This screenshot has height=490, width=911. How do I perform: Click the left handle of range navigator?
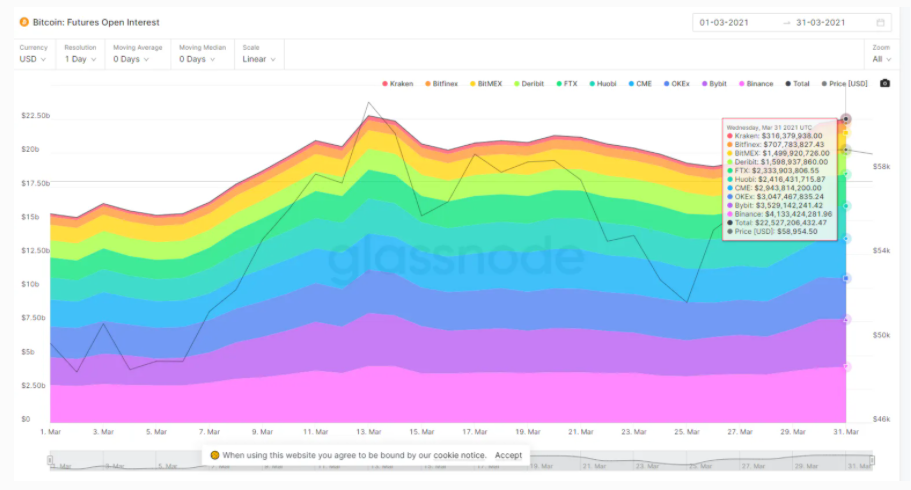(50, 460)
